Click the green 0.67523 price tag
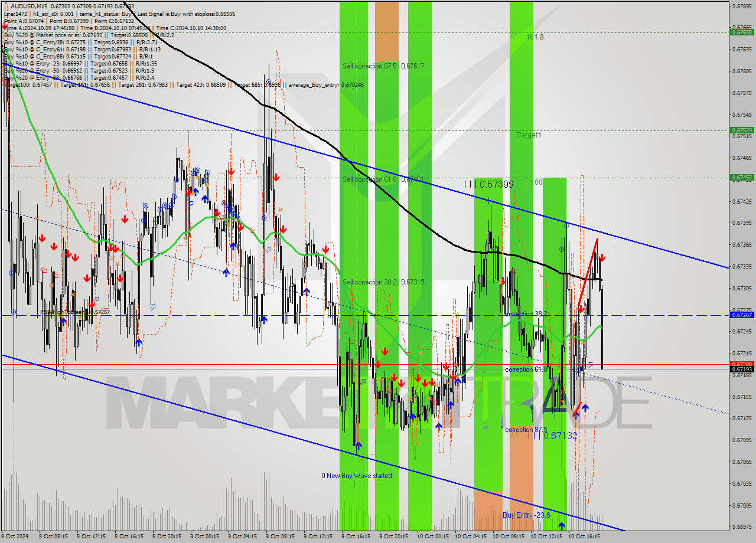 pos(741,130)
